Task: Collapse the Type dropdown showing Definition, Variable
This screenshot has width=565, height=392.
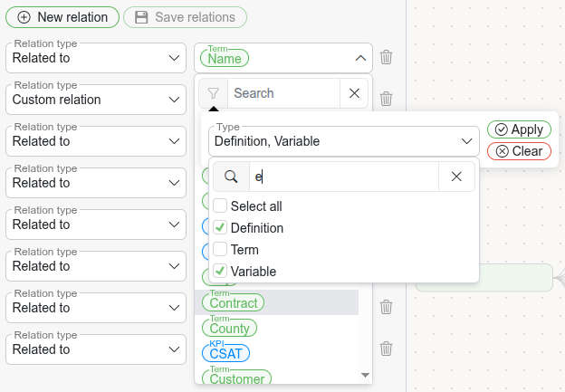Action: [467, 141]
